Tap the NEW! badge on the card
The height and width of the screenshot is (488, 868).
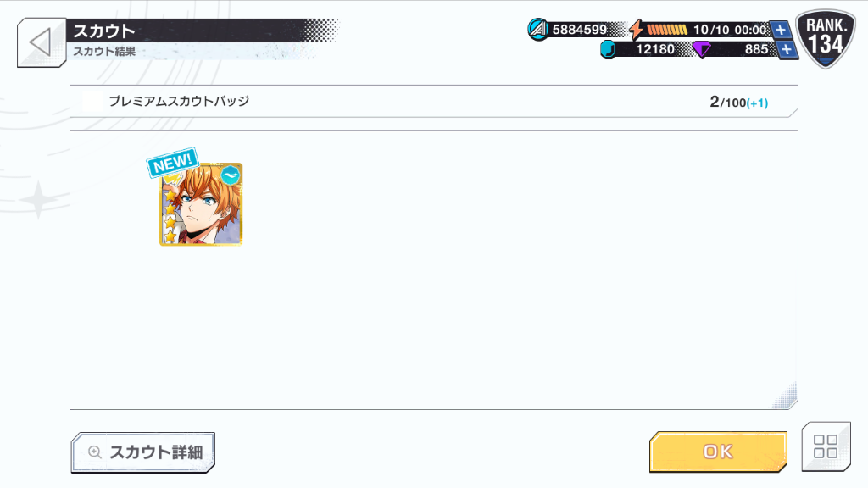(173, 163)
